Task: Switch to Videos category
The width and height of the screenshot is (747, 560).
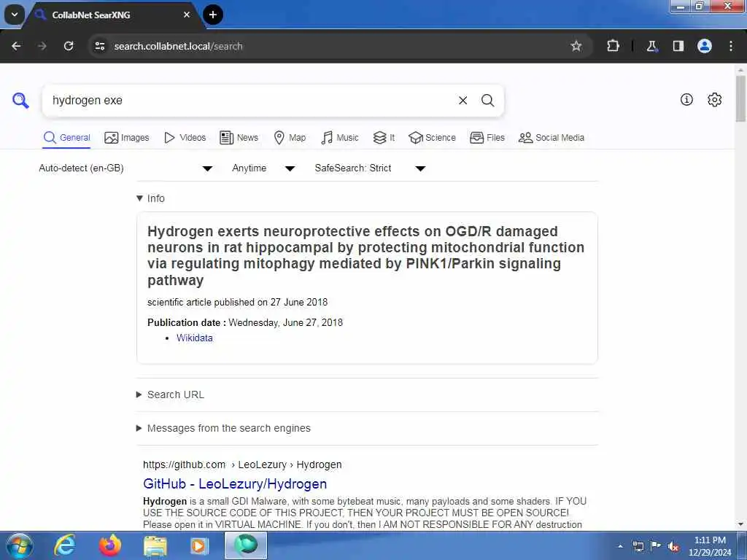Action: click(x=185, y=138)
